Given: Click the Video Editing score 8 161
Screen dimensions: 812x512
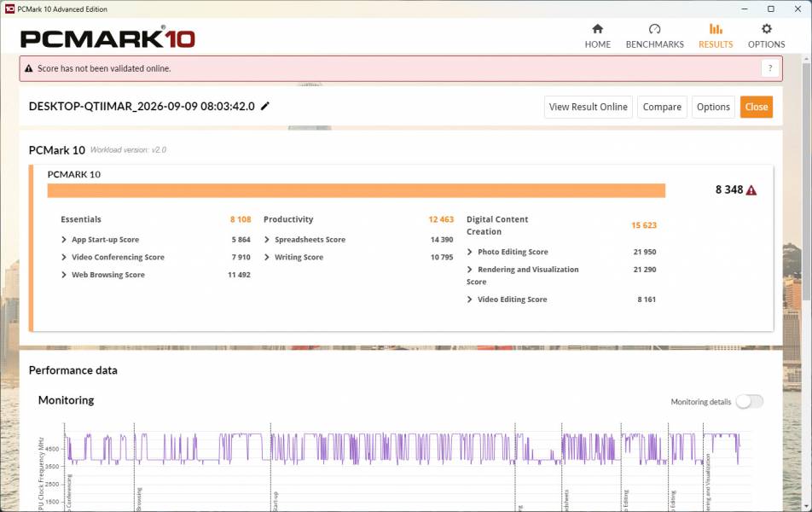Looking at the screenshot, I should (x=647, y=300).
